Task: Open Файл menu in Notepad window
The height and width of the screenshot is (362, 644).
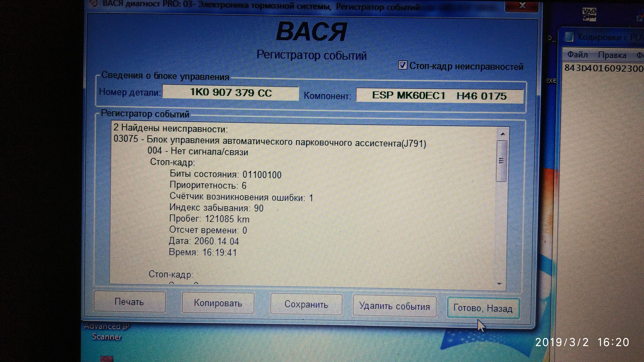Action: pos(577,54)
